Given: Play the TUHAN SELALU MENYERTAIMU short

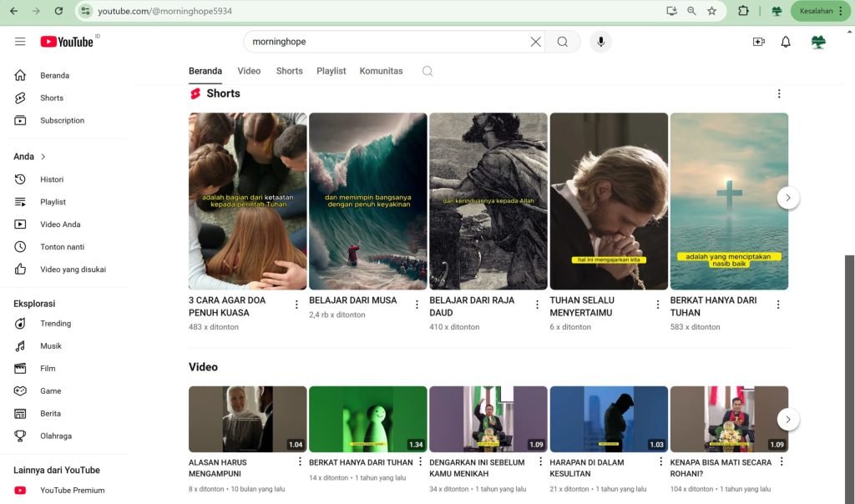Looking at the screenshot, I should pyautogui.click(x=609, y=201).
